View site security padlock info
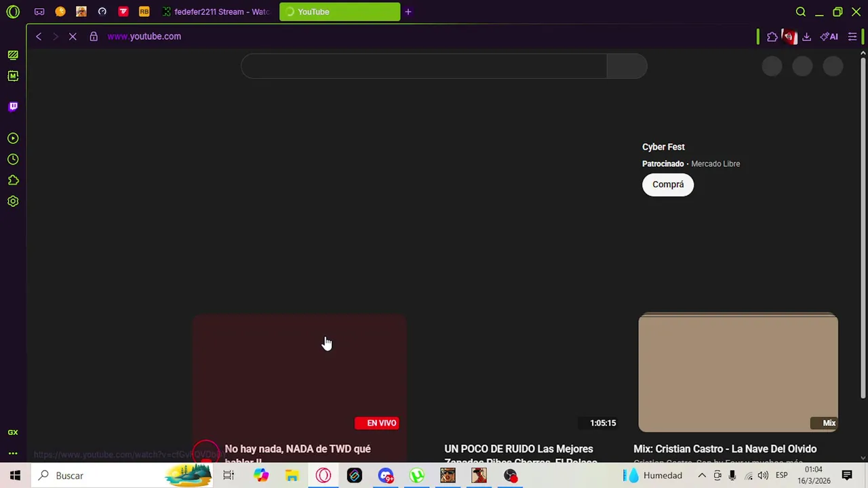The height and width of the screenshot is (488, 868). (94, 37)
